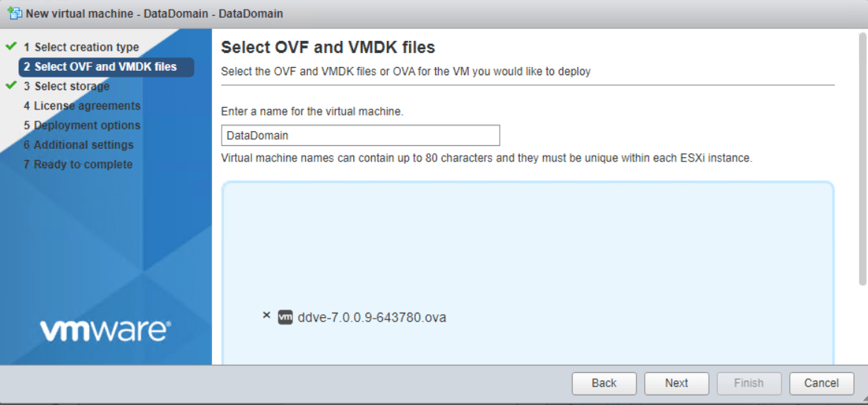Click the new virtual machine title bar icon

(x=15, y=13)
